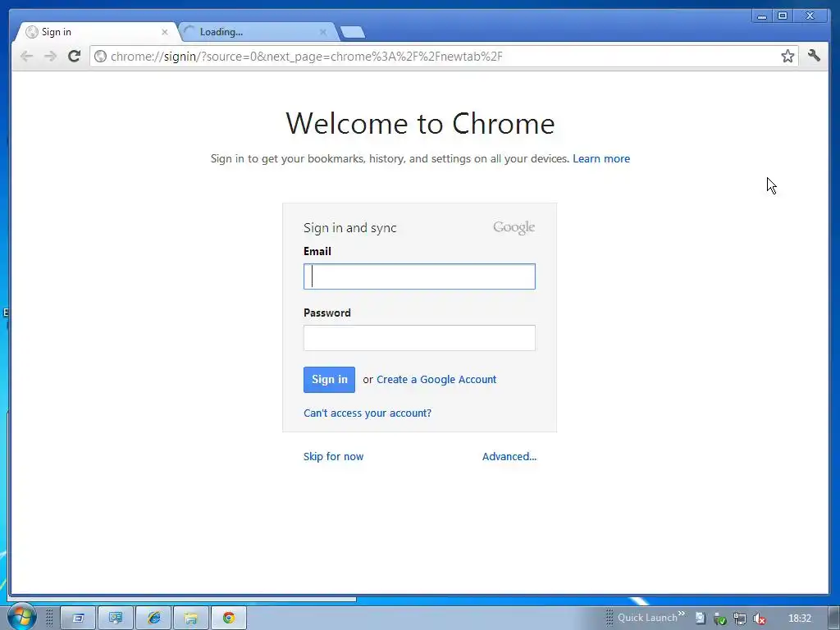Screen dimensions: 840x630
Task: Reload the page with the refresh icon
Action: (75, 56)
